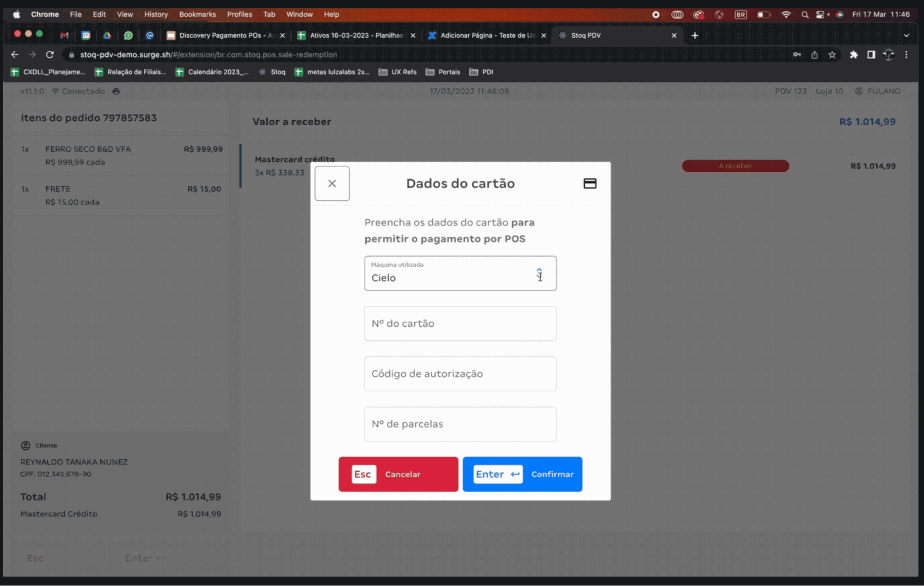
Task: Reload the current page
Action: [x=50, y=55]
